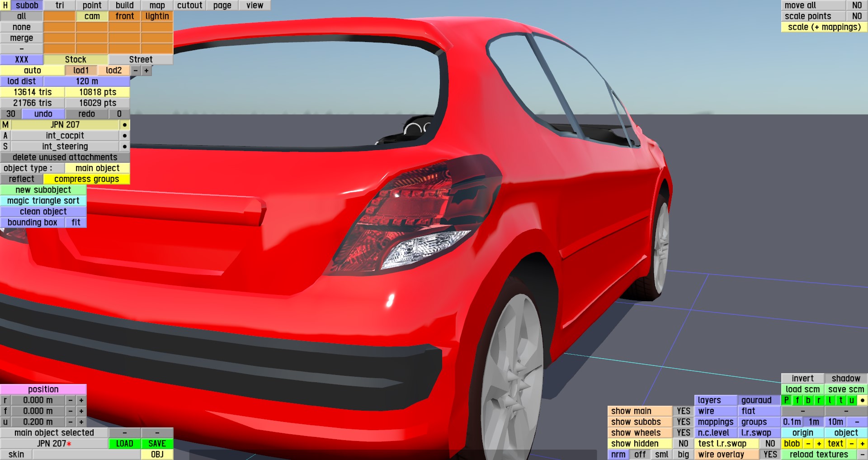The width and height of the screenshot is (868, 460).
Task: Select the P perspective view button
Action: (x=787, y=400)
